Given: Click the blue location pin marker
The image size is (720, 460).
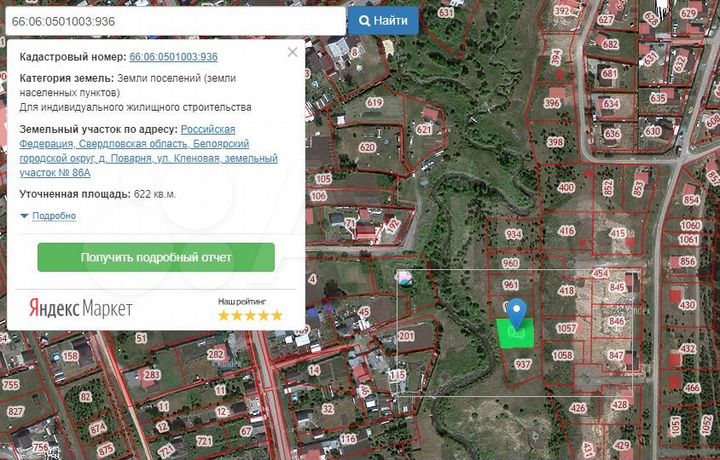Looking at the screenshot, I should coord(516,314).
